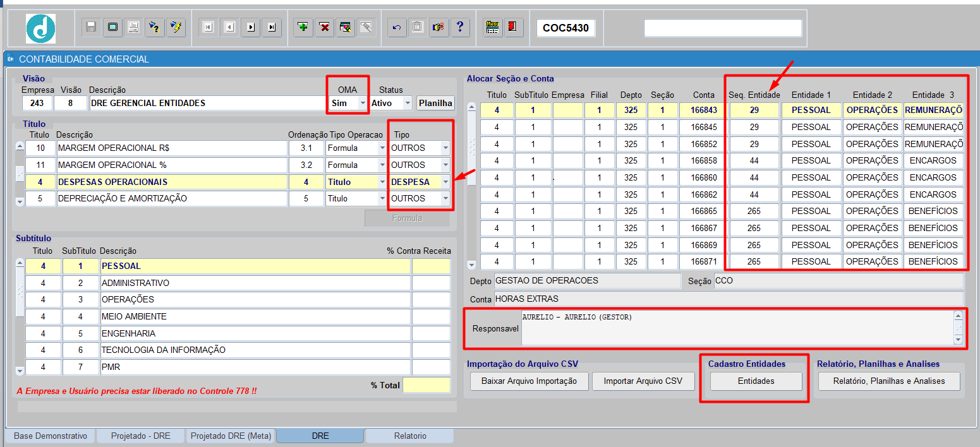Open Tipo Operacao dropdown for DEPRECIAÇÃO E AMORTIZAÇÃO
Viewport: 980px width, 447px height.
point(381,198)
